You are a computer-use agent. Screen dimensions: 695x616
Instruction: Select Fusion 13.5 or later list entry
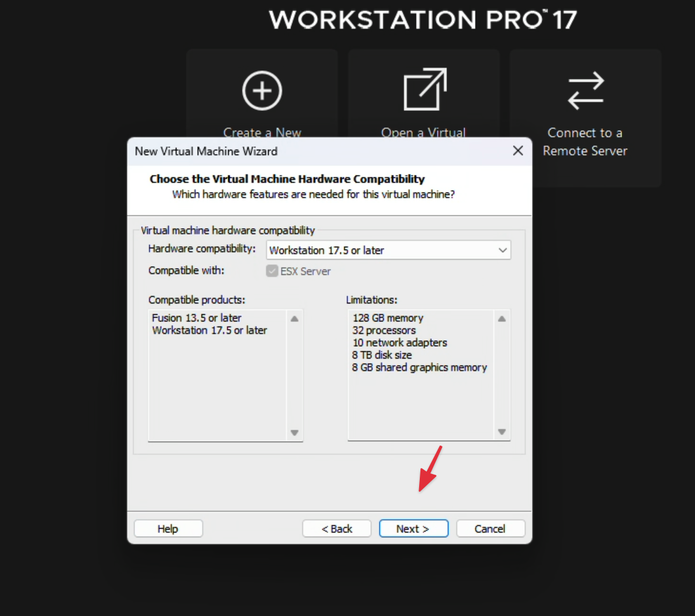197,318
